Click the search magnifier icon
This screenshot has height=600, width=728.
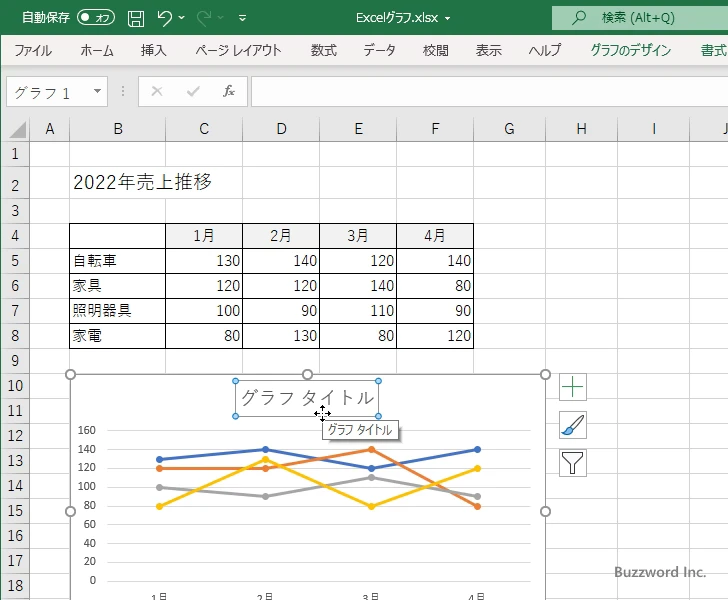coord(579,18)
